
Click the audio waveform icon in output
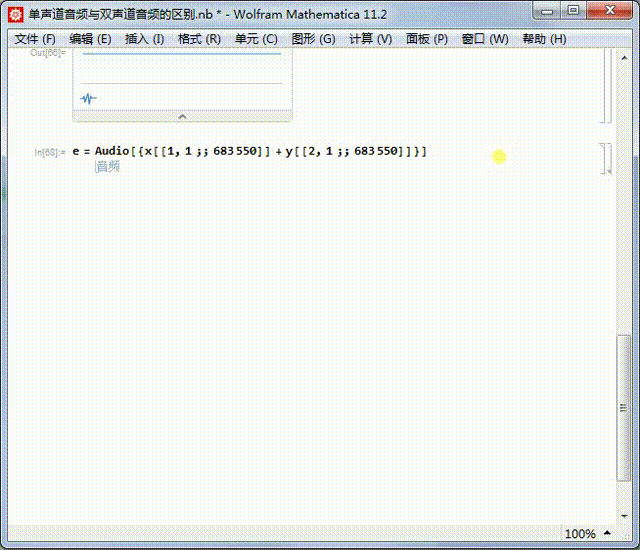(x=88, y=98)
